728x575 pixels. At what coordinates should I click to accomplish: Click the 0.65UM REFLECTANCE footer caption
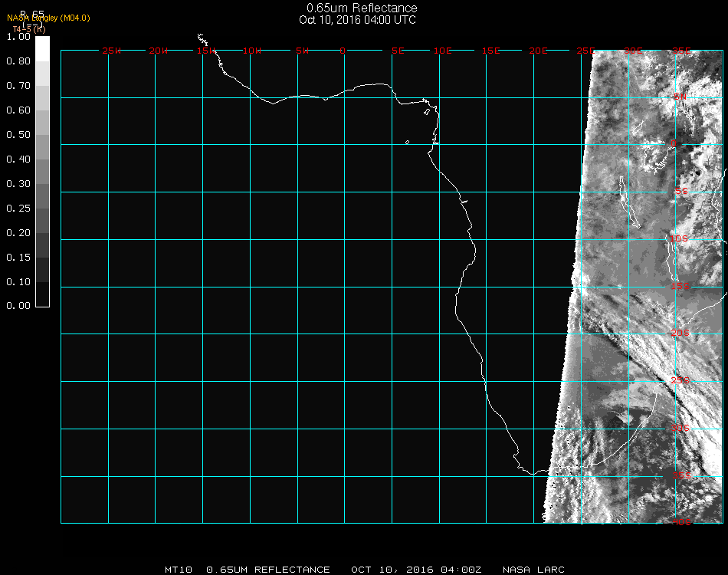coord(268,570)
